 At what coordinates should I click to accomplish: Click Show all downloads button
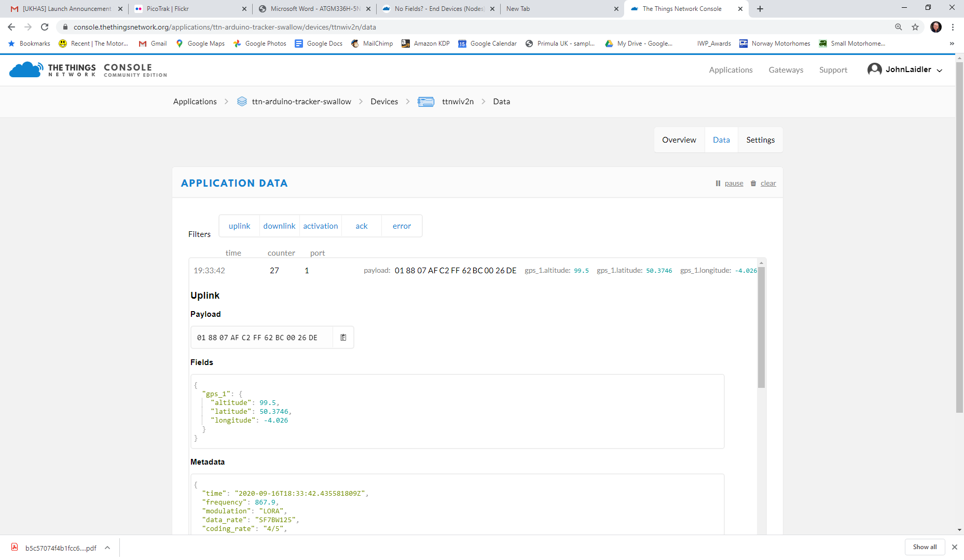[x=925, y=547]
